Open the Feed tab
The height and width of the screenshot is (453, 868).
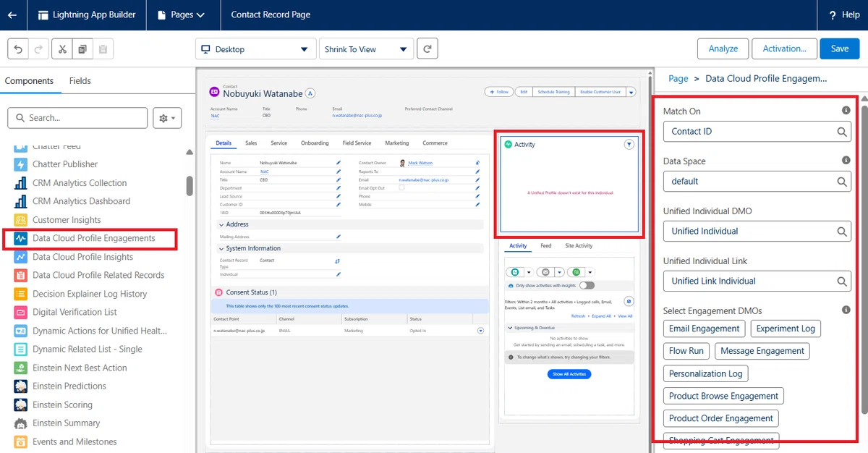click(546, 246)
